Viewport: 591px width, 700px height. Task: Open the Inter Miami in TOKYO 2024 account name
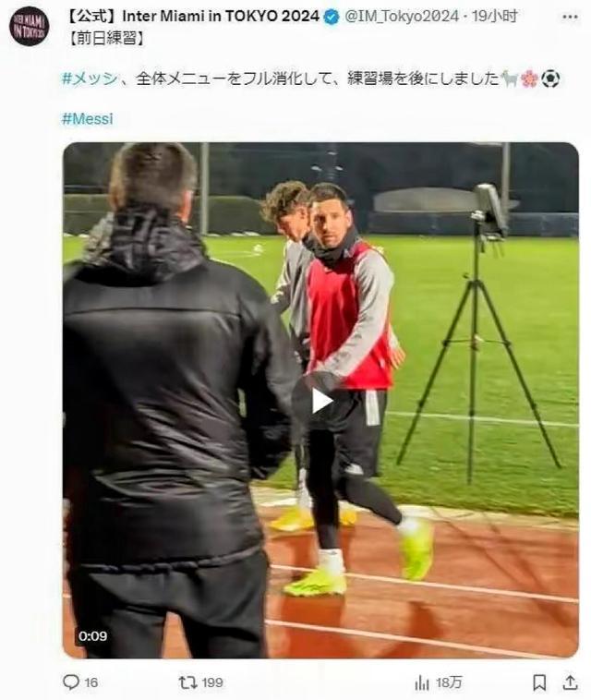point(193,17)
